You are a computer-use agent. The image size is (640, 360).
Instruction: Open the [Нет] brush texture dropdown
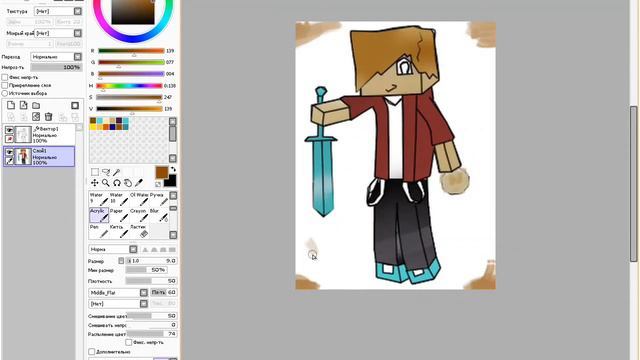tap(118, 304)
